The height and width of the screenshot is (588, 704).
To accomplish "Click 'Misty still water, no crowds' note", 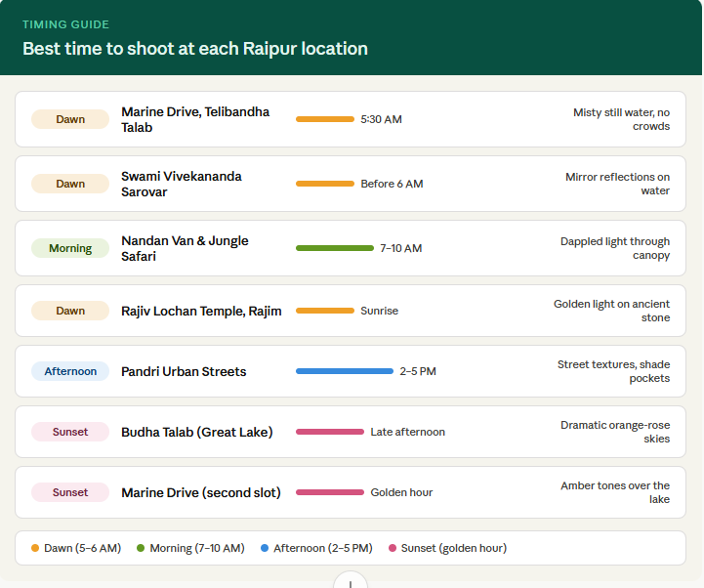I will tap(621, 119).
